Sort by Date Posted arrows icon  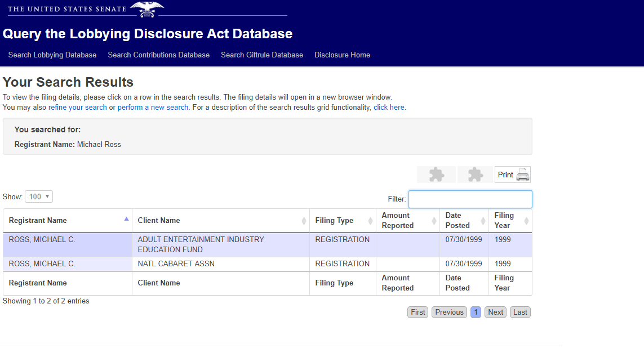[483, 221]
